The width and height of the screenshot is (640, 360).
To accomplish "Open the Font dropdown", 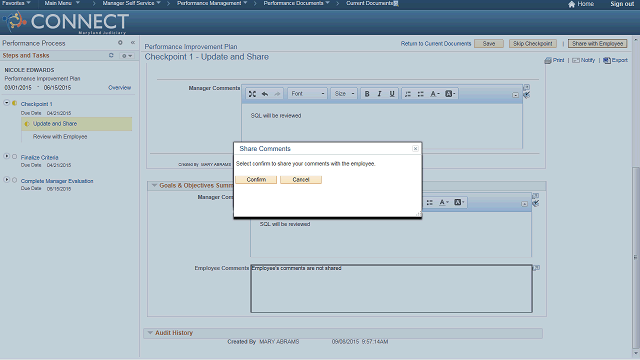I will [x=308, y=94].
